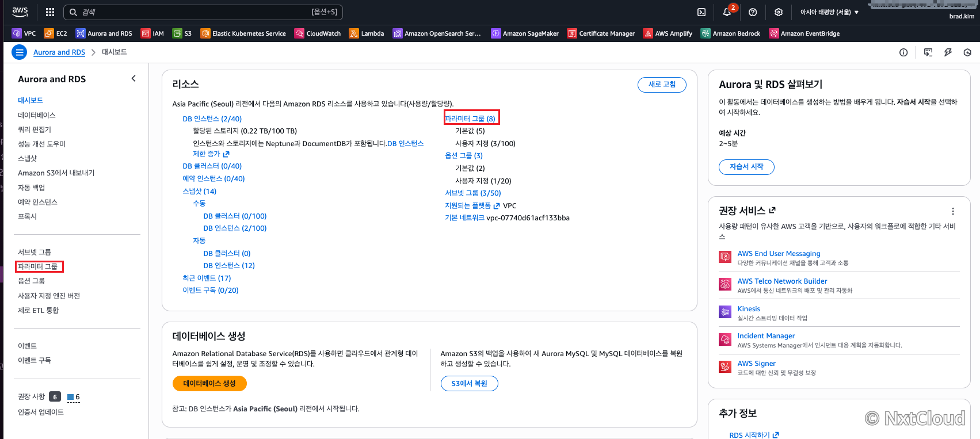The image size is (980, 439).
Task: Launch CloudShell from the top bar
Action: point(701,12)
